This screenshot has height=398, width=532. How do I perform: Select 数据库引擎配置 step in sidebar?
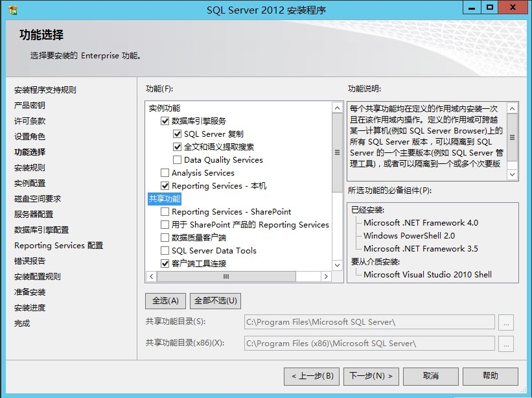41,230
